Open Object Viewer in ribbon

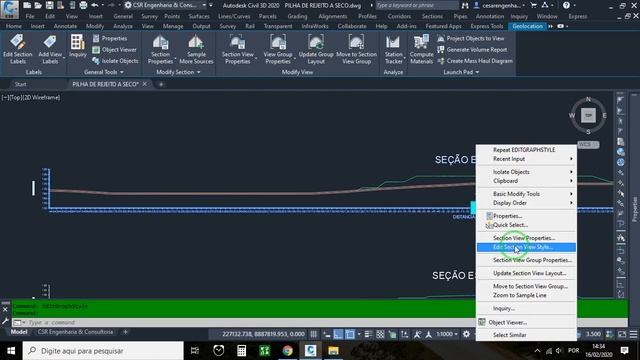click(114, 50)
